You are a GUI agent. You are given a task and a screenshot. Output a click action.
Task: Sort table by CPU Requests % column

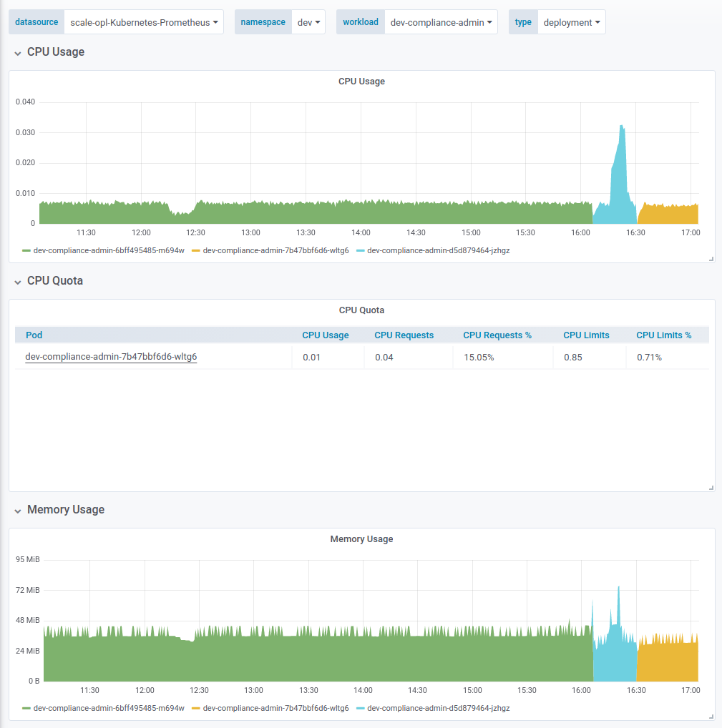497,335
